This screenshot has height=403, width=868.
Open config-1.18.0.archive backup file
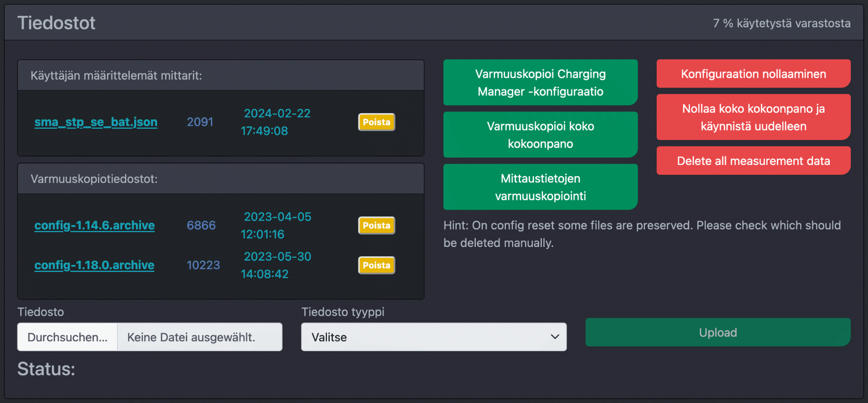94,265
